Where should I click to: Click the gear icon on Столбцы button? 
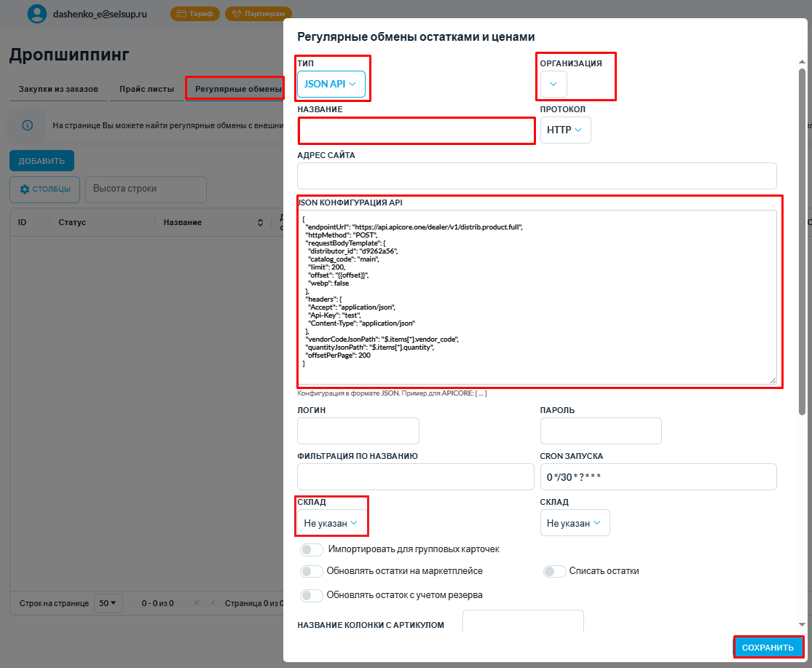(x=25, y=189)
